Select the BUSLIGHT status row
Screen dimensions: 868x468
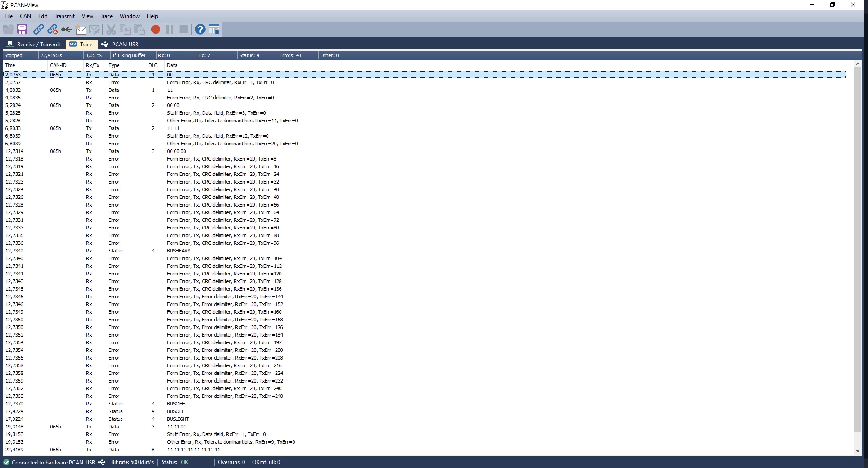pos(424,419)
